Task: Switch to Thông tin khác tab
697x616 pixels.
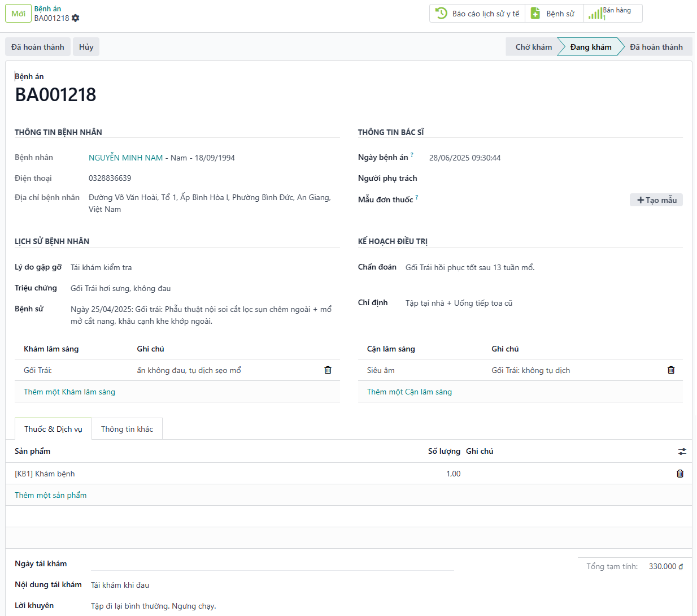Action: [x=127, y=429]
